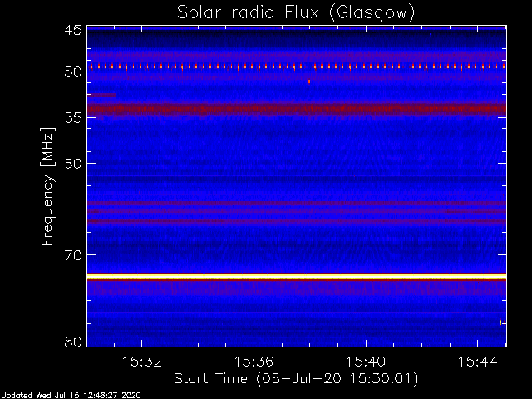The width and height of the screenshot is (532, 399).
Task: Click the title 'Solar radio Flux (Glasgow)'
Action: tap(296, 13)
